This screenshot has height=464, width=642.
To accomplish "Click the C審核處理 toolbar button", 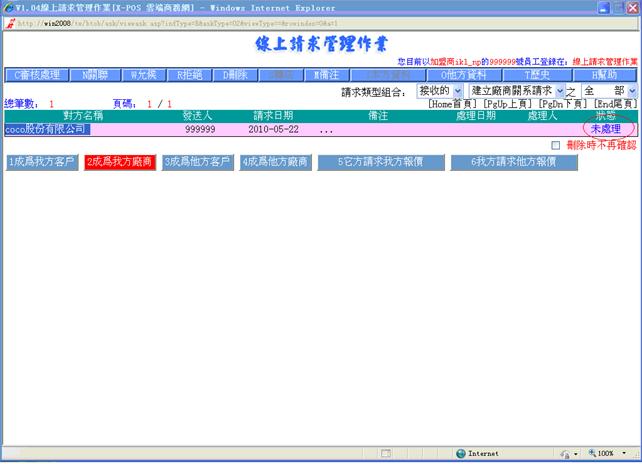I will [35, 75].
